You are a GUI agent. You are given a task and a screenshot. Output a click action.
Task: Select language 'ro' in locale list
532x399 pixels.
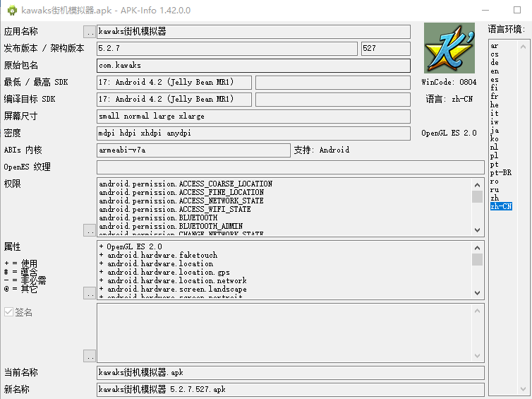click(495, 181)
